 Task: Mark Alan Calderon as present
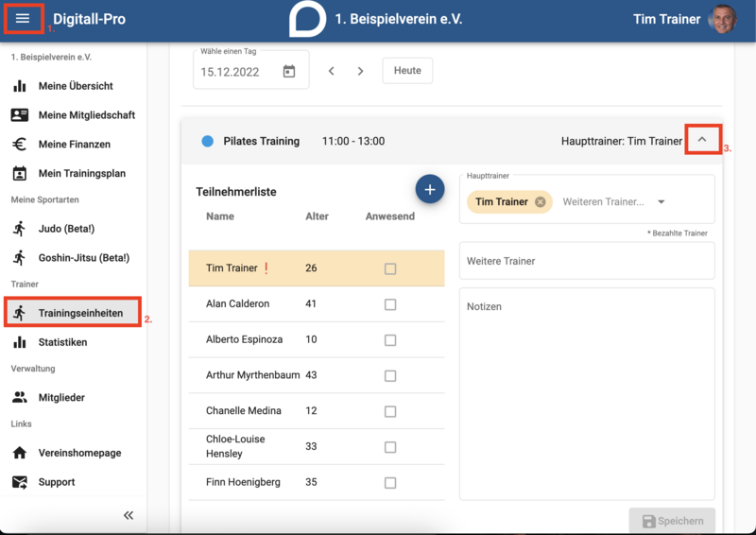[x=390, y=304]
